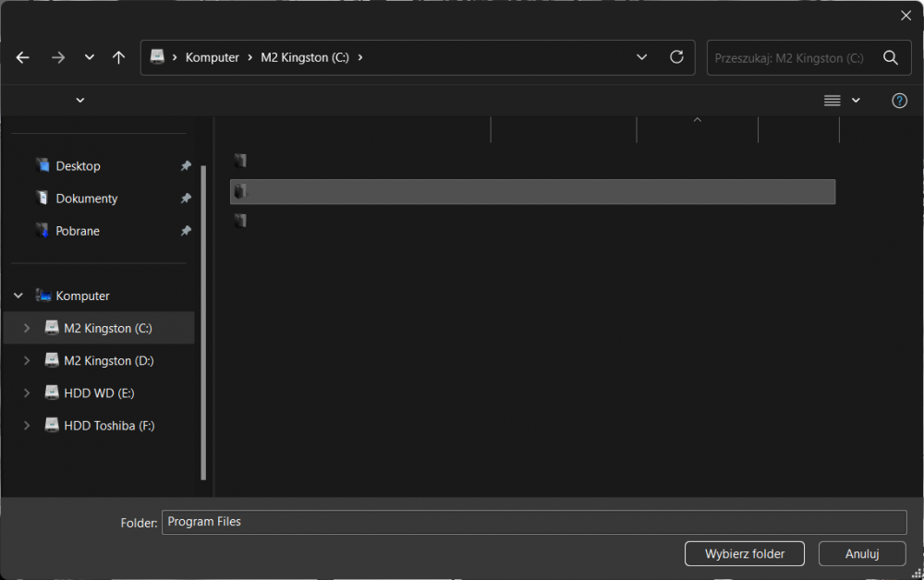Open Dokumenty from quick access

point(86,199)
